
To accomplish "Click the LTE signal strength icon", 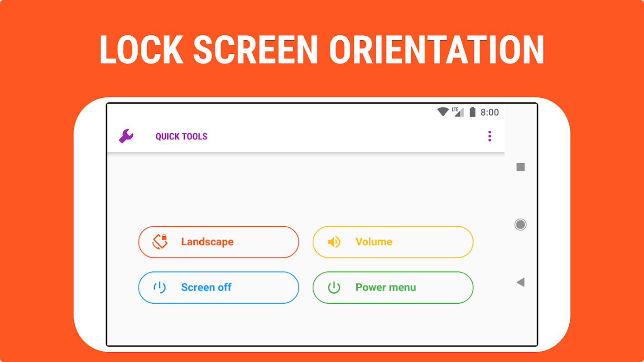I will (x=458, y=112).
